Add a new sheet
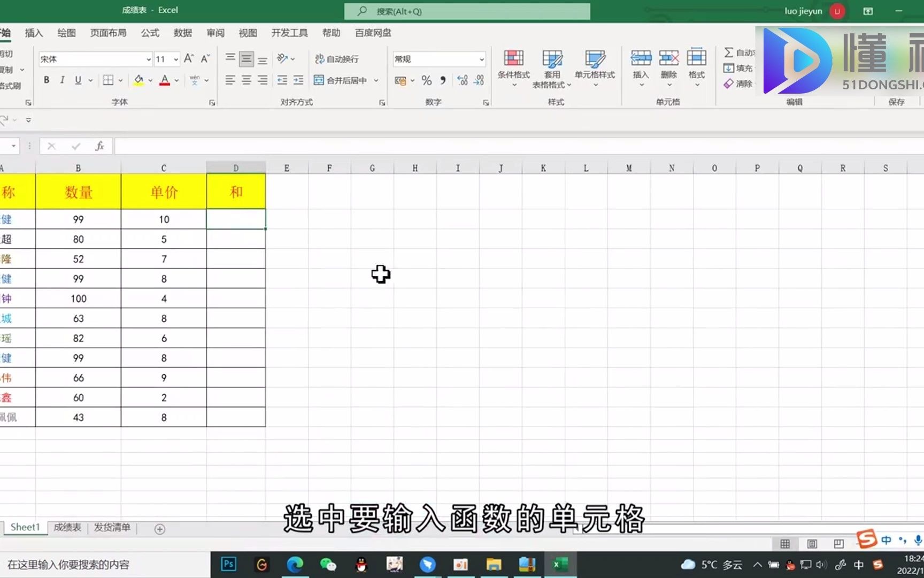924x578 pixels. coord(159,529)
